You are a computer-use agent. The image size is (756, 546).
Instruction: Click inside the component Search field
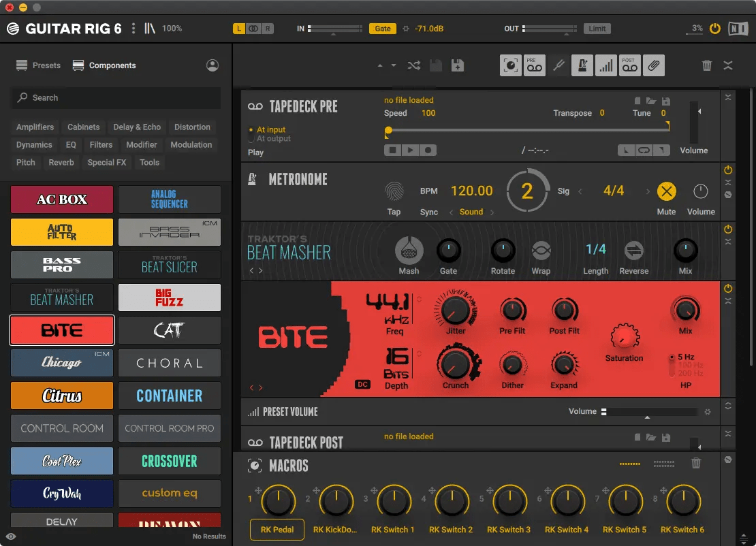(116, 97)
